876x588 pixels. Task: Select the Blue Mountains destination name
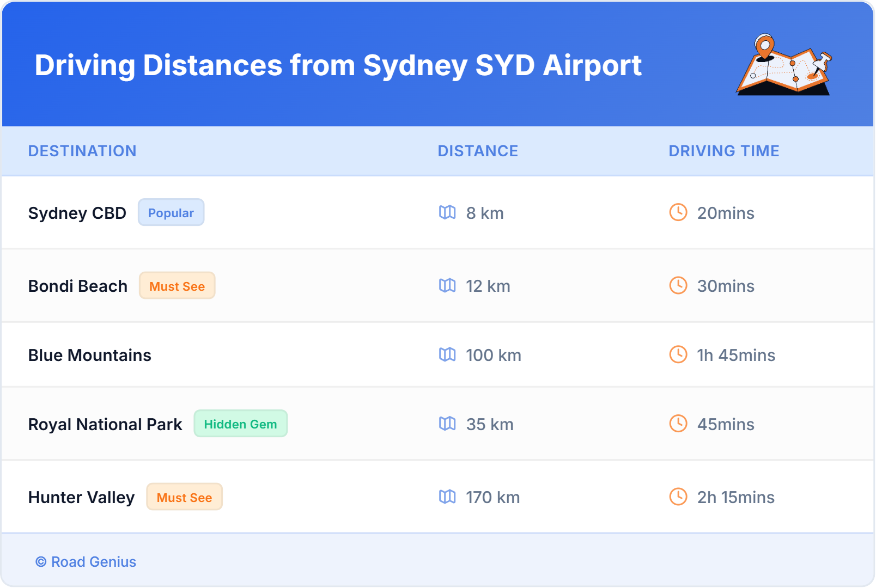coord(90,355)
